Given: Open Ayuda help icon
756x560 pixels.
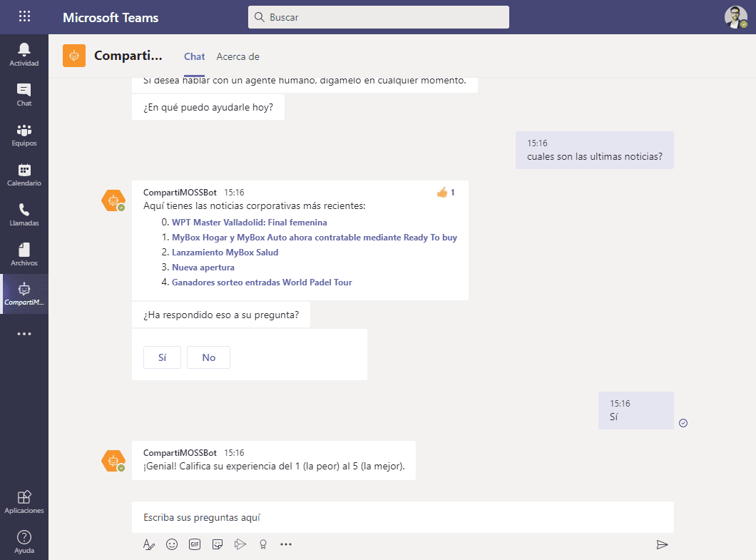Looking at the screenshot, I should tap(24, 541).
